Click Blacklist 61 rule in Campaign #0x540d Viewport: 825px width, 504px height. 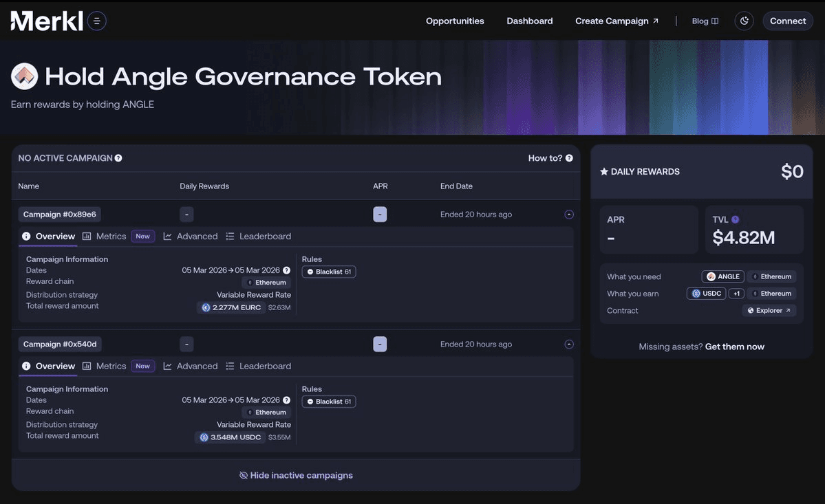coord(329,402)
